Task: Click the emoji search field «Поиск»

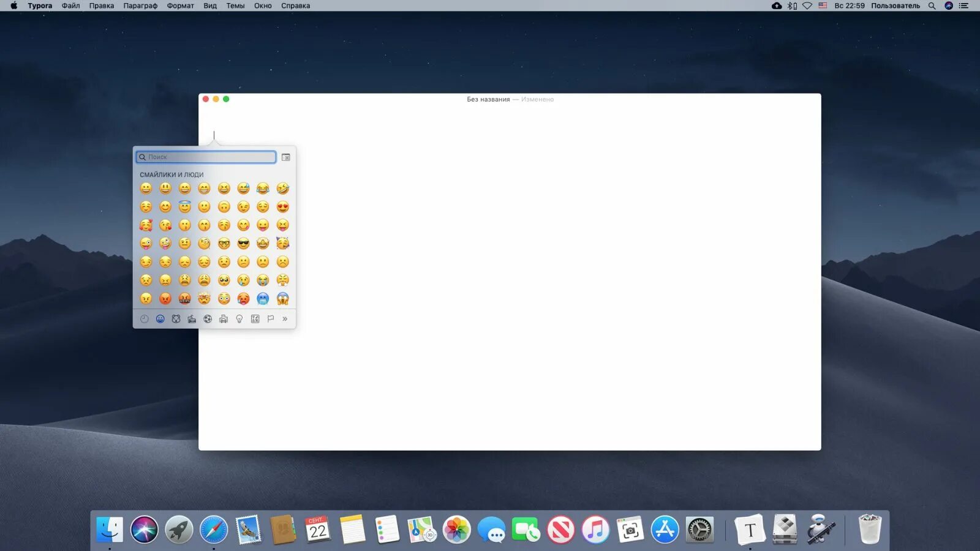Action: (206, 157)
